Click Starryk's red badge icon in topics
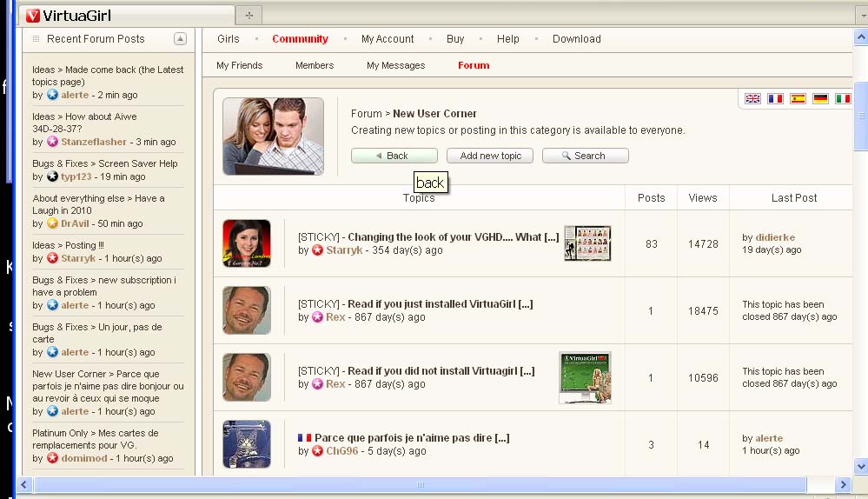The height and width of the screenshot is (499, 868). (317, 250)
